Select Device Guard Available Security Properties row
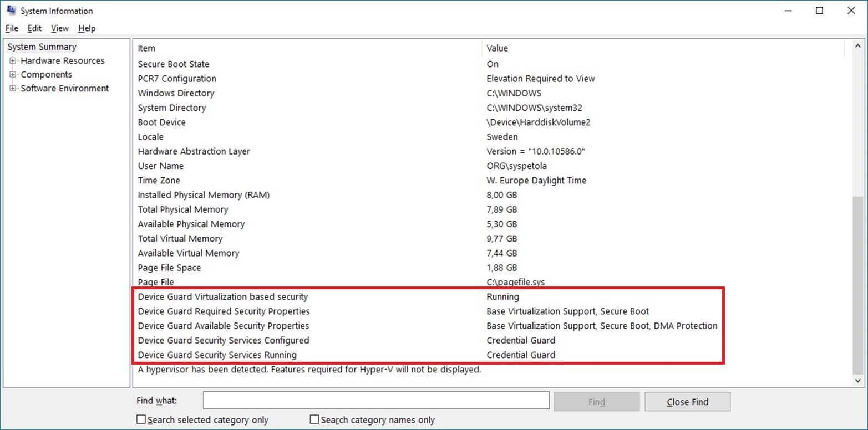Image resolution: width=868 pixels, height=430 pixels. pos(488,326)
